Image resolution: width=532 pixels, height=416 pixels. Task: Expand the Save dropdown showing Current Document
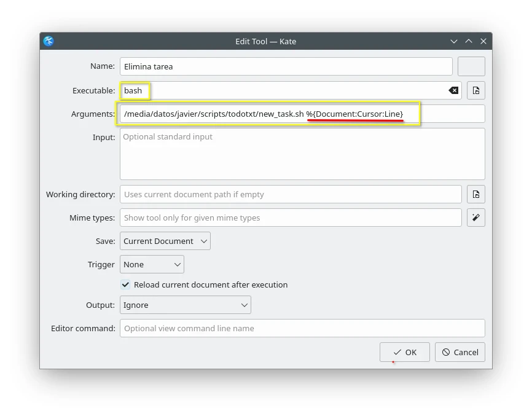pyautogui.click(x=165, y=241)
